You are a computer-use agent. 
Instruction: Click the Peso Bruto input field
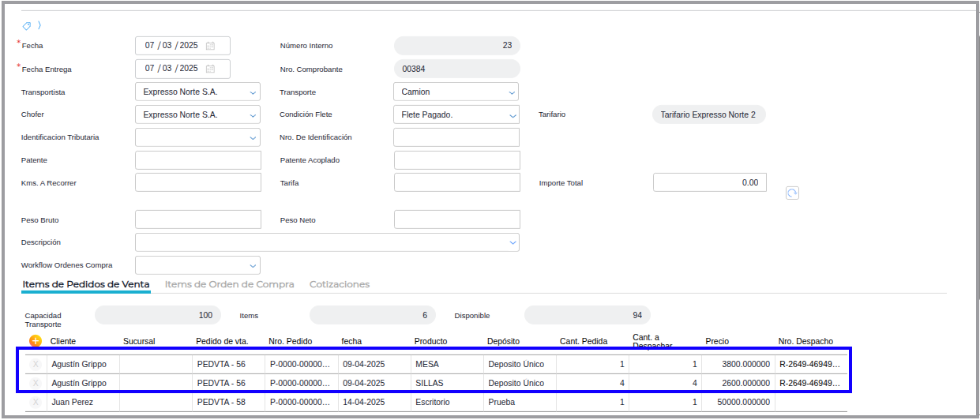click(x=197, y=219)
